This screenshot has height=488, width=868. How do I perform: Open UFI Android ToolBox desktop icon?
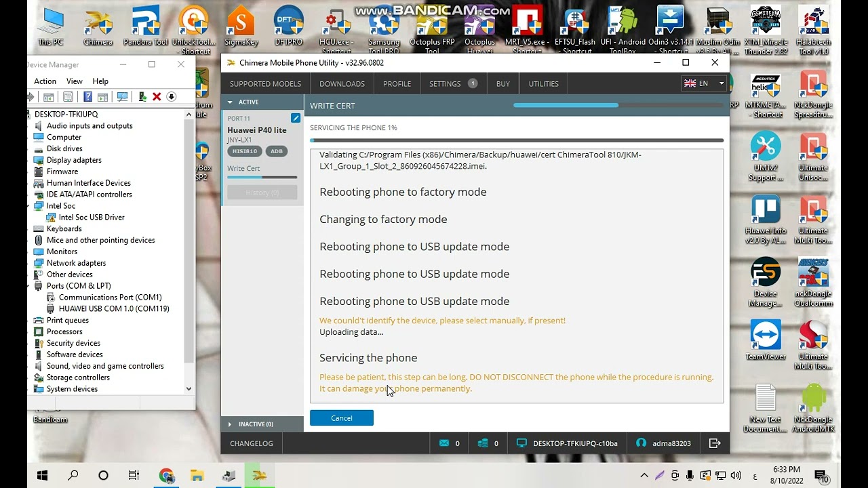623,30
